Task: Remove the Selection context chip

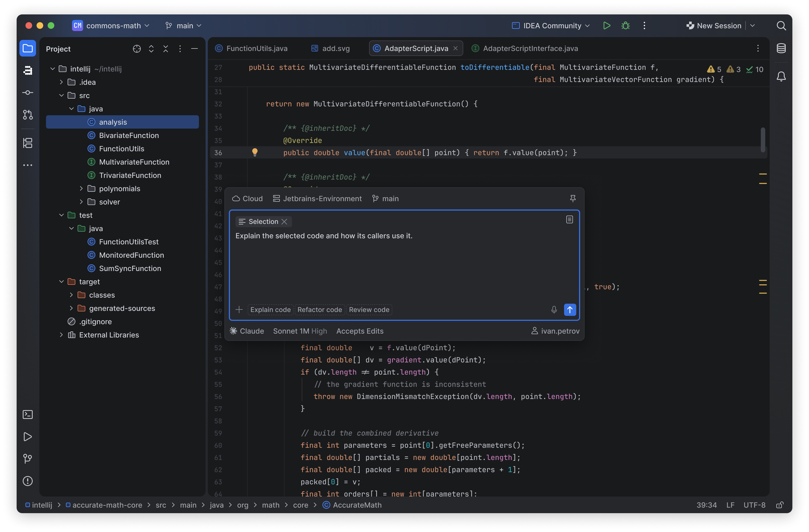Action: tap(285, 222)
